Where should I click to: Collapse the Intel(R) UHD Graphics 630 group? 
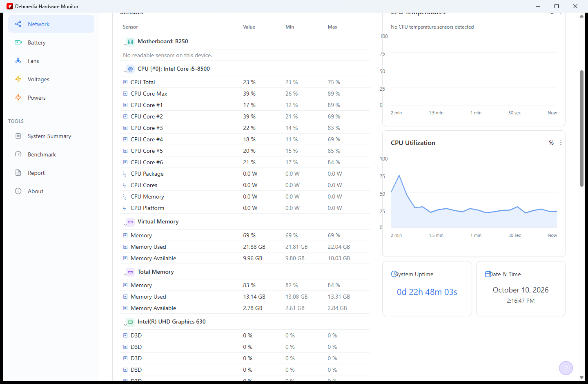125,324
